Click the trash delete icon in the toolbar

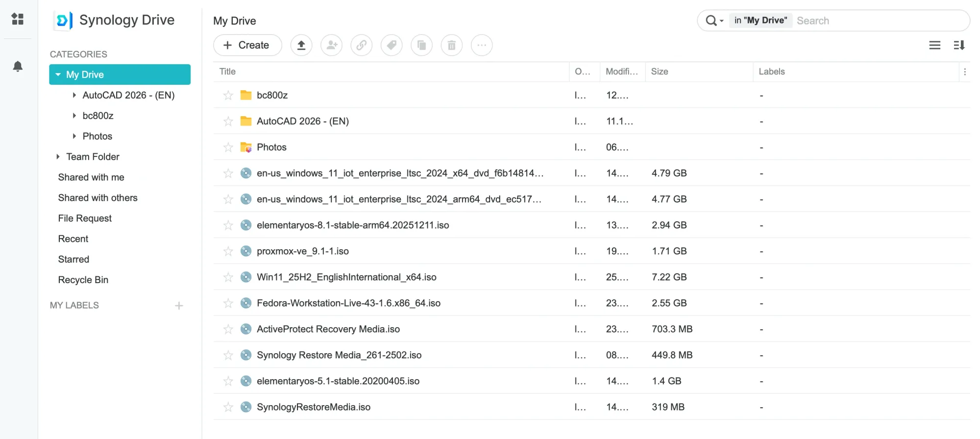[451, 45]
